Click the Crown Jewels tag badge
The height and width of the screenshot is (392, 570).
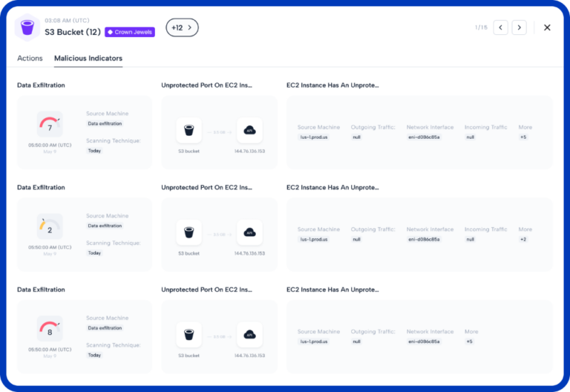[x=130, y=32]
